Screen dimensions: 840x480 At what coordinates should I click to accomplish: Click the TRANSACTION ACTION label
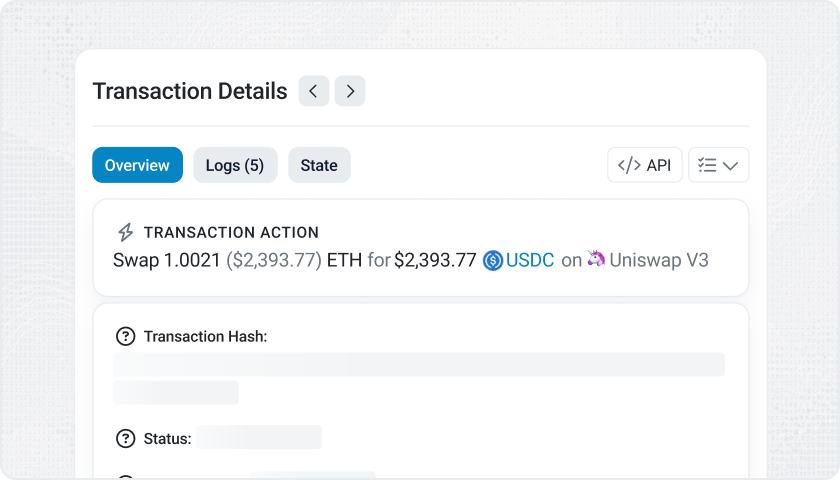231,232
